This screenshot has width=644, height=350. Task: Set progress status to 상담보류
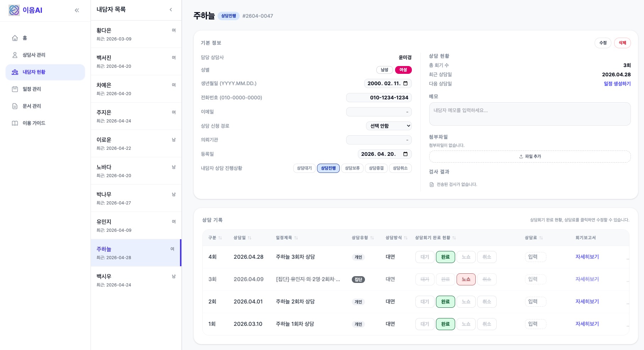tap(352, 168)
